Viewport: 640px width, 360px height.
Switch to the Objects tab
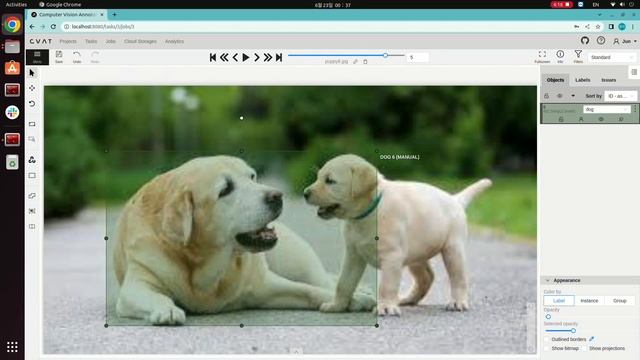(555, 80)
